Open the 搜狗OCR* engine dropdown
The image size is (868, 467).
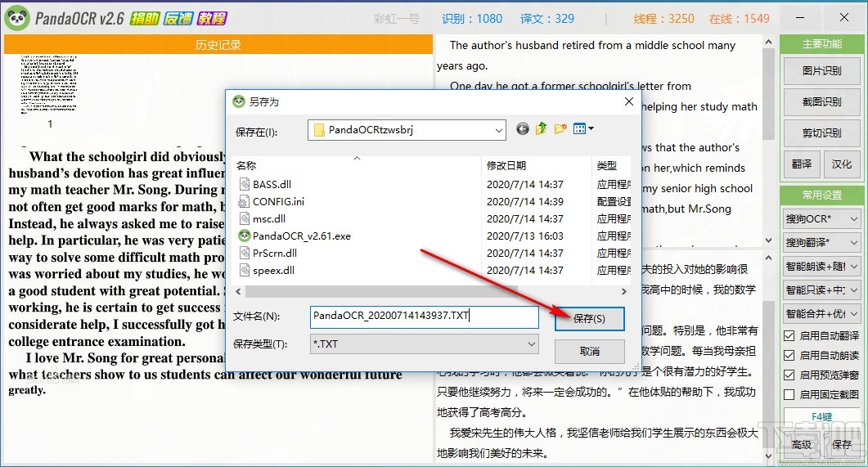click(x=822, y=219)
